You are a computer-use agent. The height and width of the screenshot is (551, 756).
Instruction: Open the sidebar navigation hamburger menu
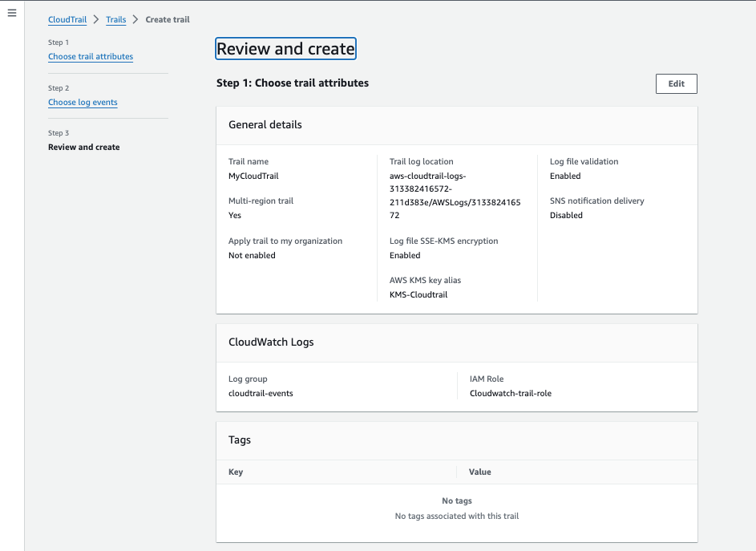click(x=11, y=12)
